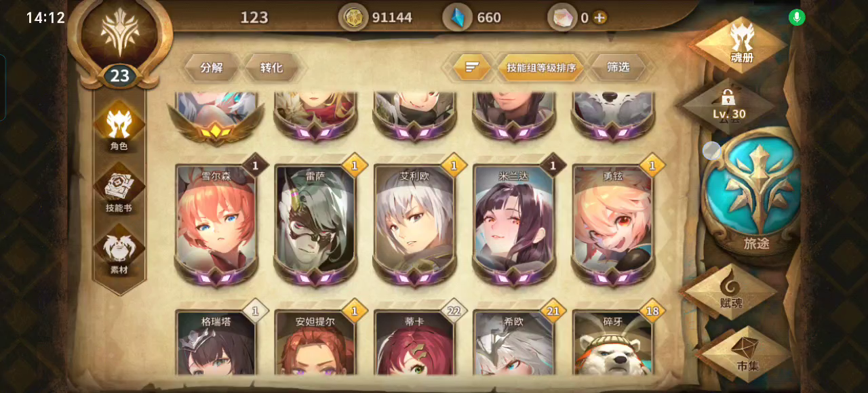Image resolution: width=868 pixels, height=393 pixels.
Task: Select the 碎牙 polar bear card
Action: pos(613,343)
